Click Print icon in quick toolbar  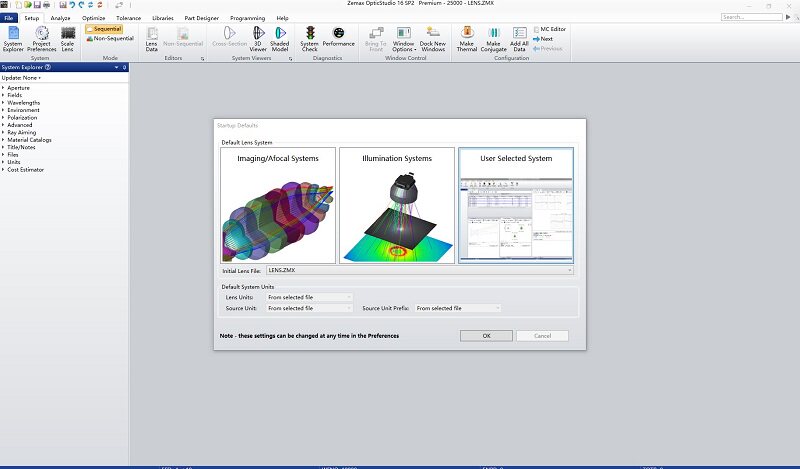pos(46,5)
